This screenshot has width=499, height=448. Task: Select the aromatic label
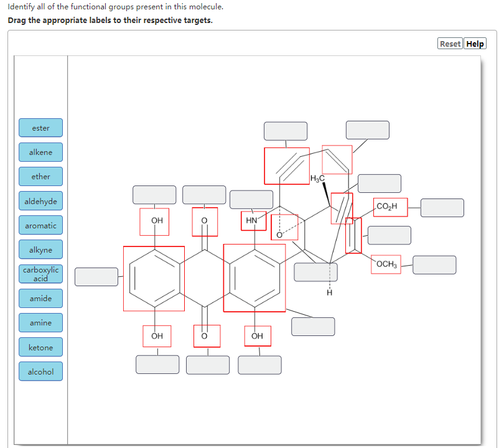point(40,225)
